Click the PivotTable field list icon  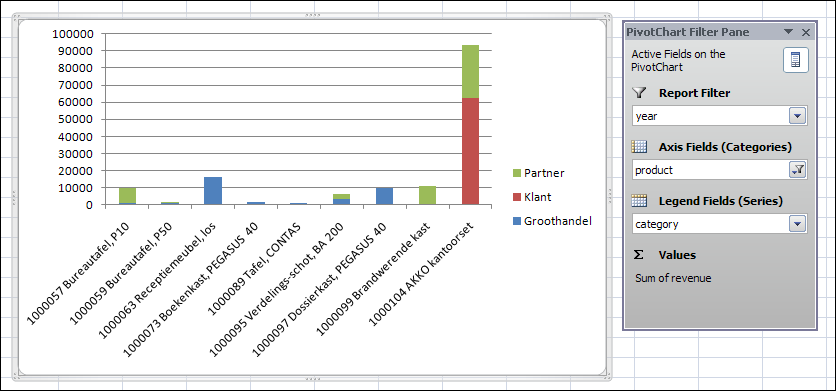pyautogui.click(x=795, y=60)
